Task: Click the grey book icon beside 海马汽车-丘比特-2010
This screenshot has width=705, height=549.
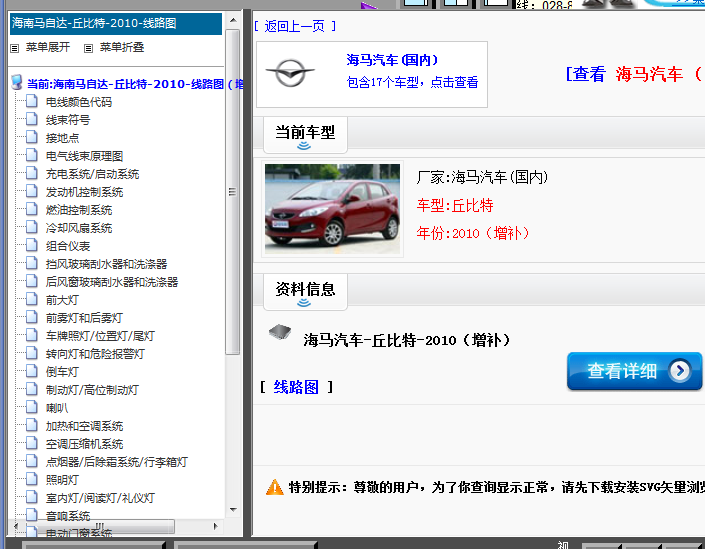Action: click(280, 332)
